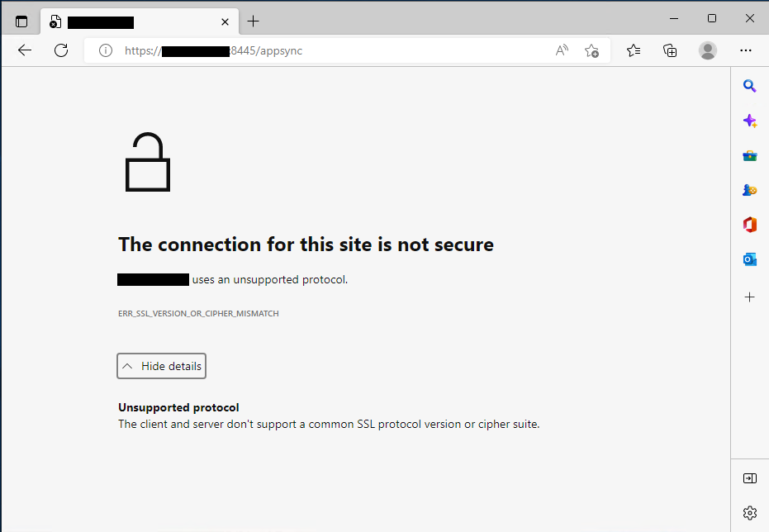
Task: Open the Search sidebar icon
Action: pos(749,85)
